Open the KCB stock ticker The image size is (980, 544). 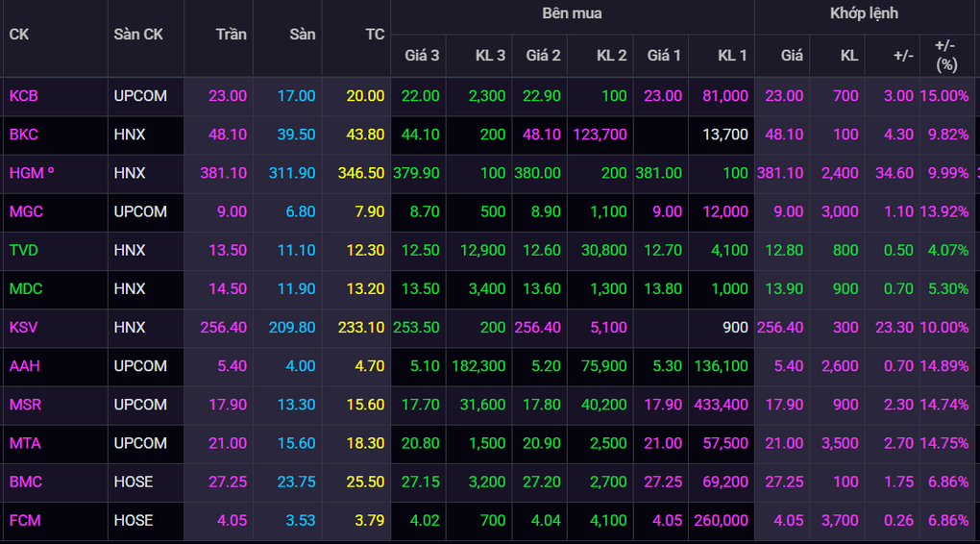click(x=24, y=96)
